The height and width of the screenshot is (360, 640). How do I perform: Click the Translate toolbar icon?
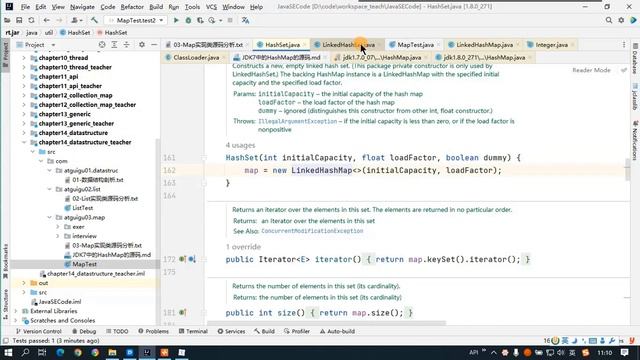point(245,20)
